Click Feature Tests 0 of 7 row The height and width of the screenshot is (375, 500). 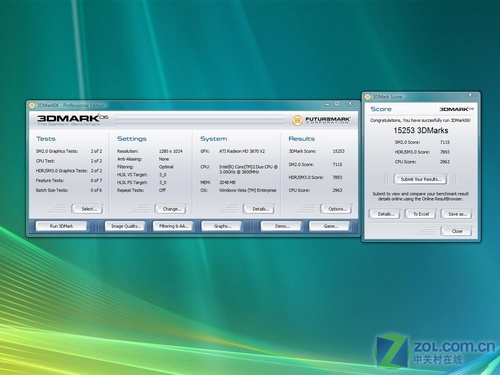[x=69, y=180]
